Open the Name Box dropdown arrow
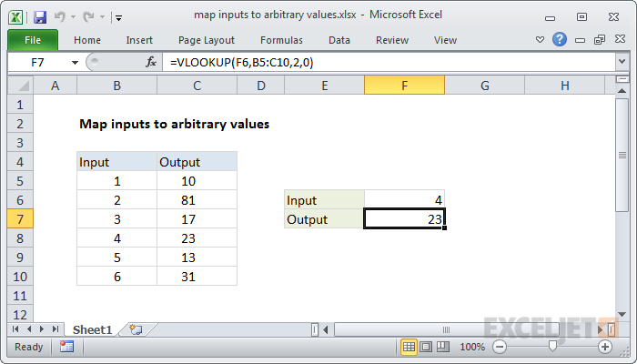This screenshot has width=637, height=364. point(73,61)
